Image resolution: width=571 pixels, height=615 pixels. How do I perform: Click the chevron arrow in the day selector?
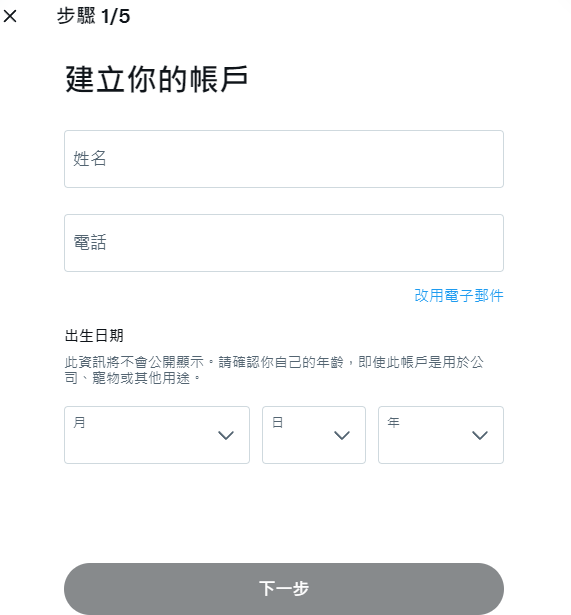click(342, 435)
